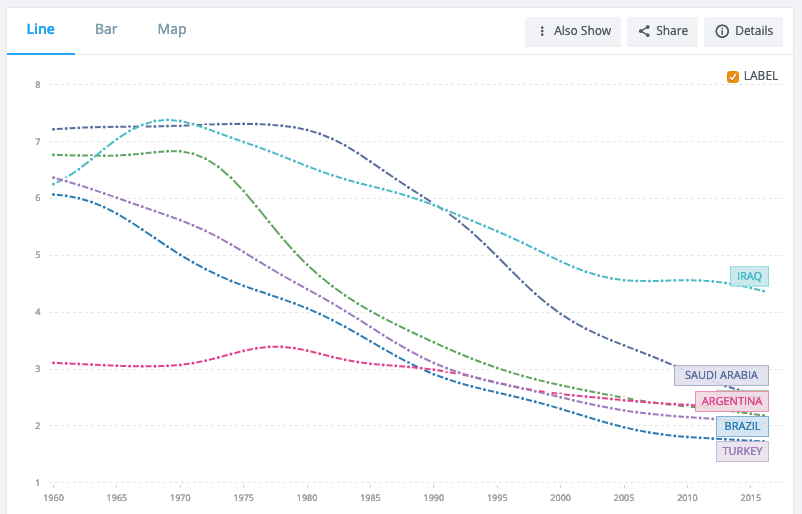Click the 1990 tick on the x-axis
802x514 pixels.
pyautogui.click(x=434, y=498)
